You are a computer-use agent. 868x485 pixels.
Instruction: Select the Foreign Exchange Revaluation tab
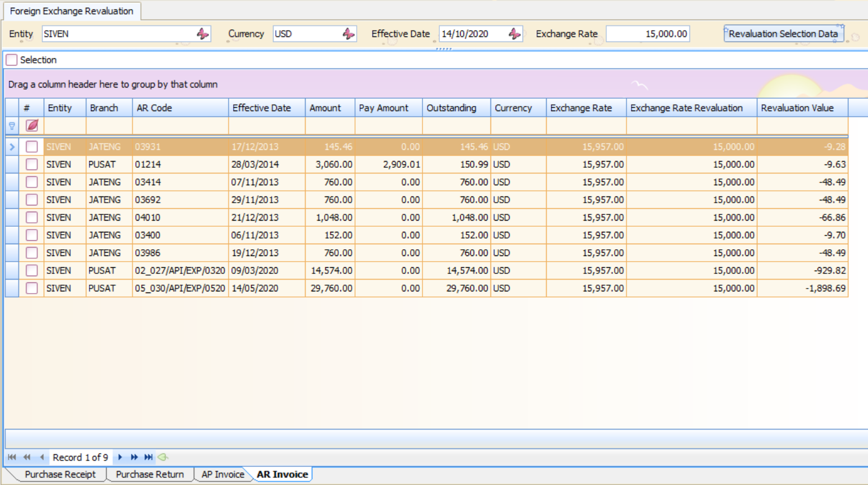[71, 11]
